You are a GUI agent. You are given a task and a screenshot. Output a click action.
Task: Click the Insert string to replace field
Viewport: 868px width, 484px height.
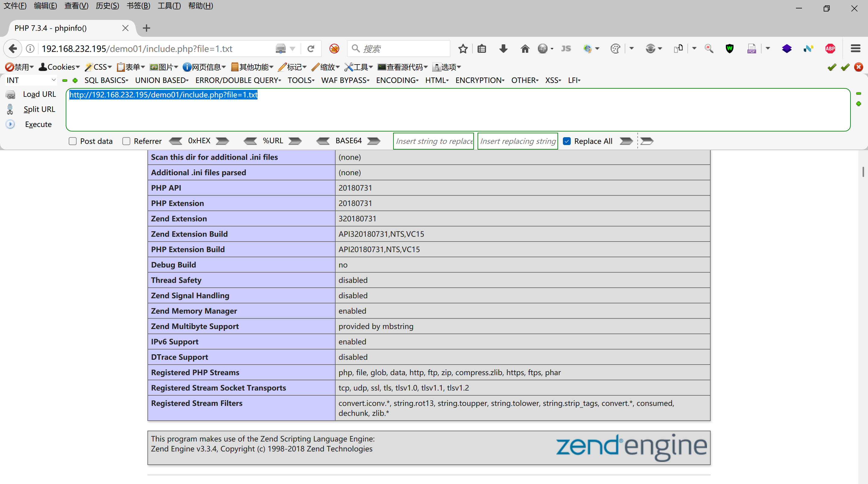433,141
